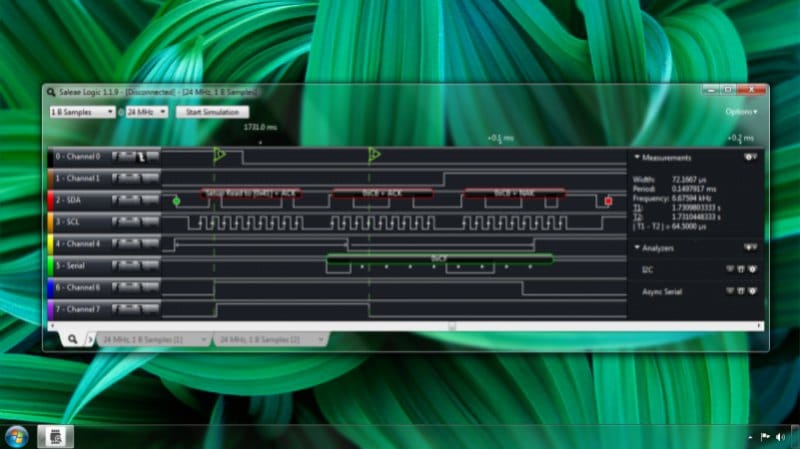Open the dropdown arrow on the [2] capture tab
This screenshot has height=449, width=800.
tap(321, 339)
